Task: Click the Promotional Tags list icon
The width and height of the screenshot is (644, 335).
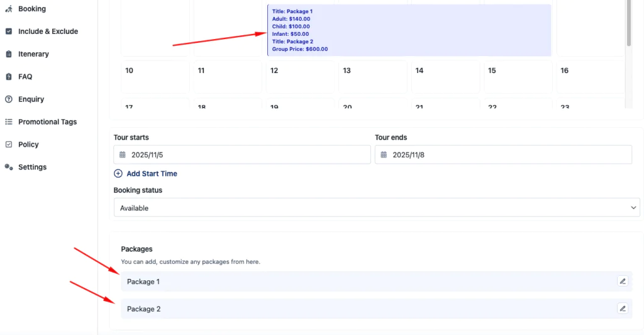Action: coord(9,122)
